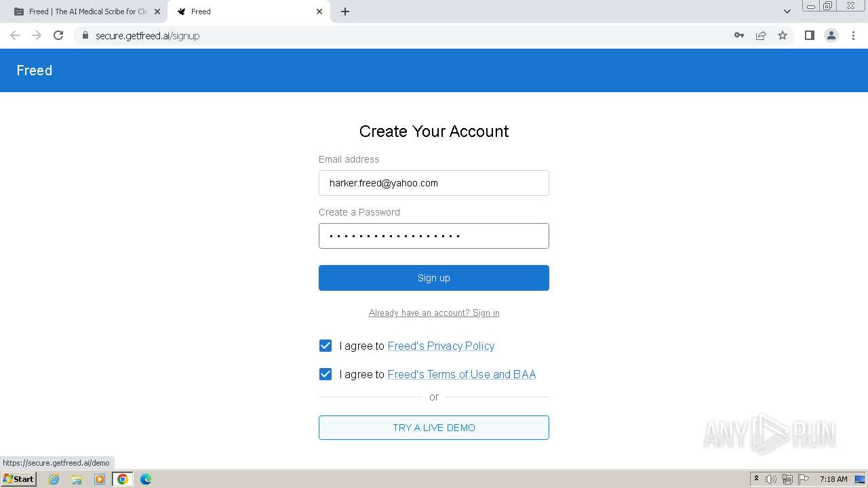This screenshot has width=868, height=488.
Task: Launch Microsoft Edge from taskbar
Action: point(146,479)
